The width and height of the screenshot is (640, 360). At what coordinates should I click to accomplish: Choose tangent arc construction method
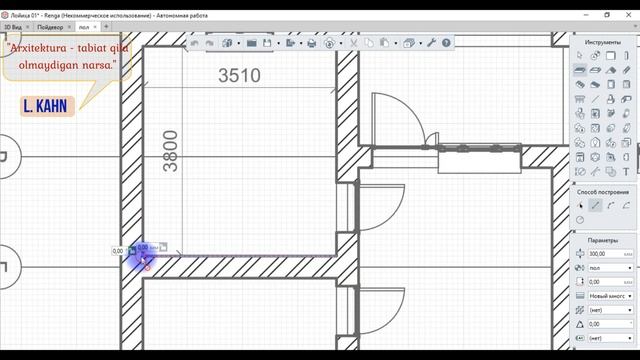[x=626, y=206]
